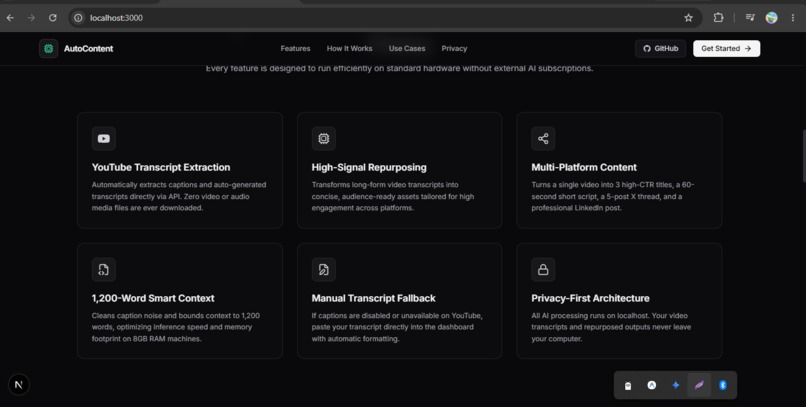806x407 pixels.
Task: Bookmark this page with the star icon
Action: (688, 17)
